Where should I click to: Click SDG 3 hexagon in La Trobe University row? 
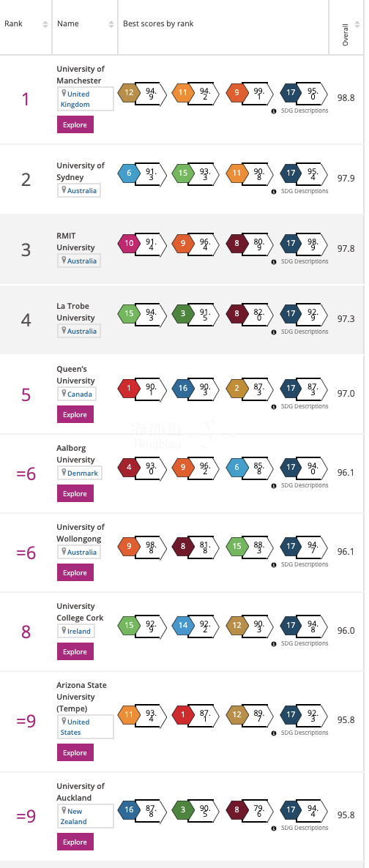pyautogui.click(x=183, y=313)
